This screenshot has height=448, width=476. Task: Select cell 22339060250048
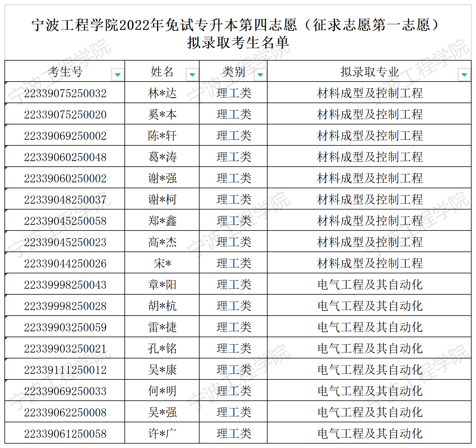coord(65,156)
